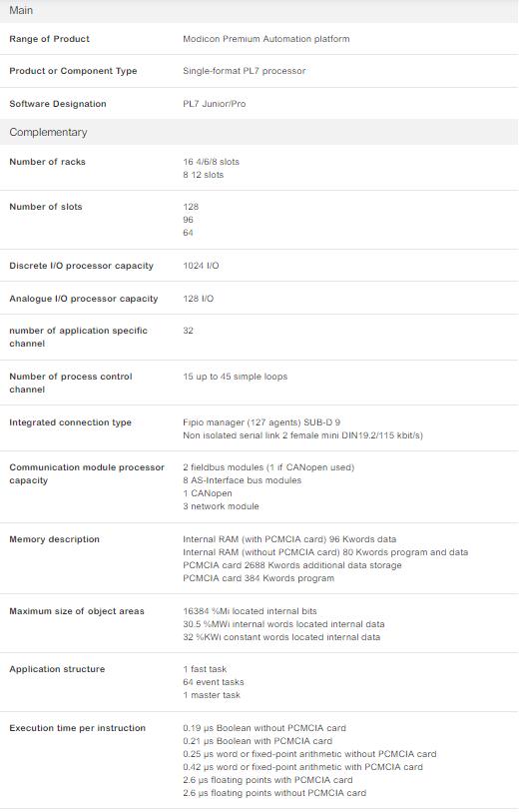Click the Integrated connection type label

(x=71, y=422)
